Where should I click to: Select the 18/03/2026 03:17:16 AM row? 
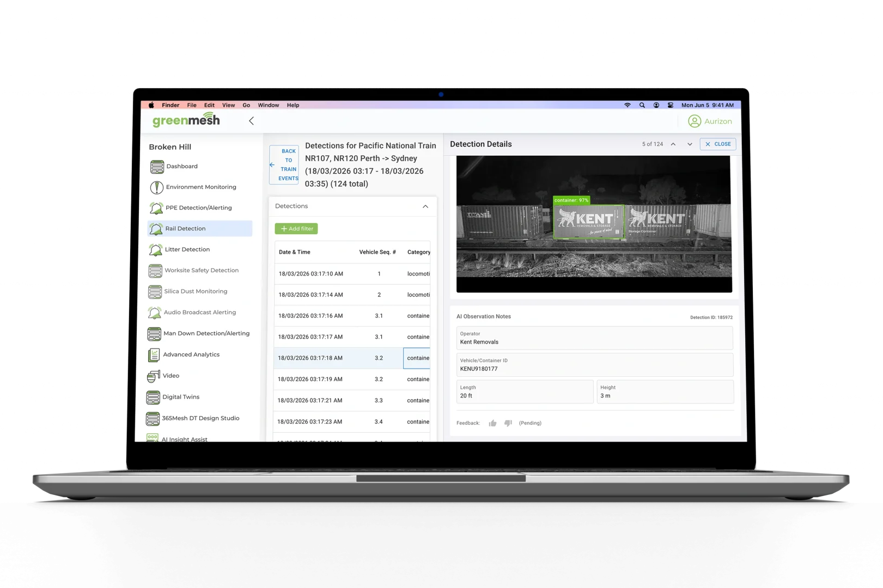(352, 316)
